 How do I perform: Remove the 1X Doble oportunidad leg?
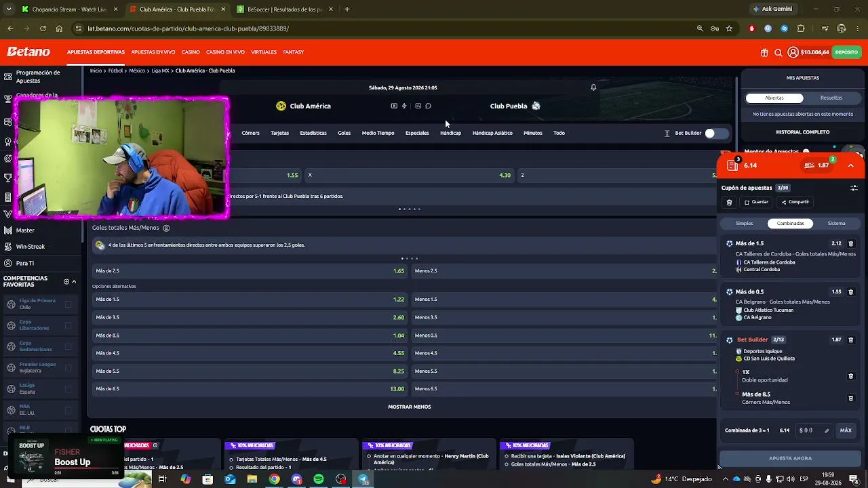coord(851,376)
